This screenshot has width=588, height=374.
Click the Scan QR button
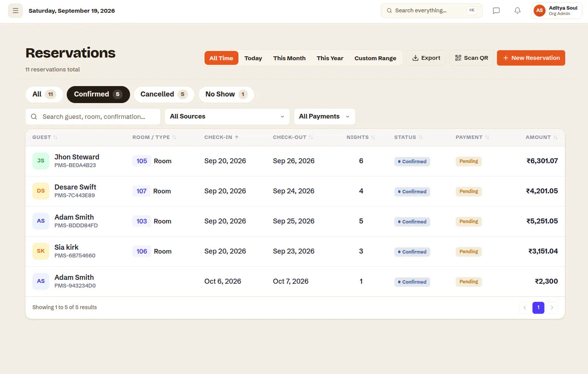[471, 58]
